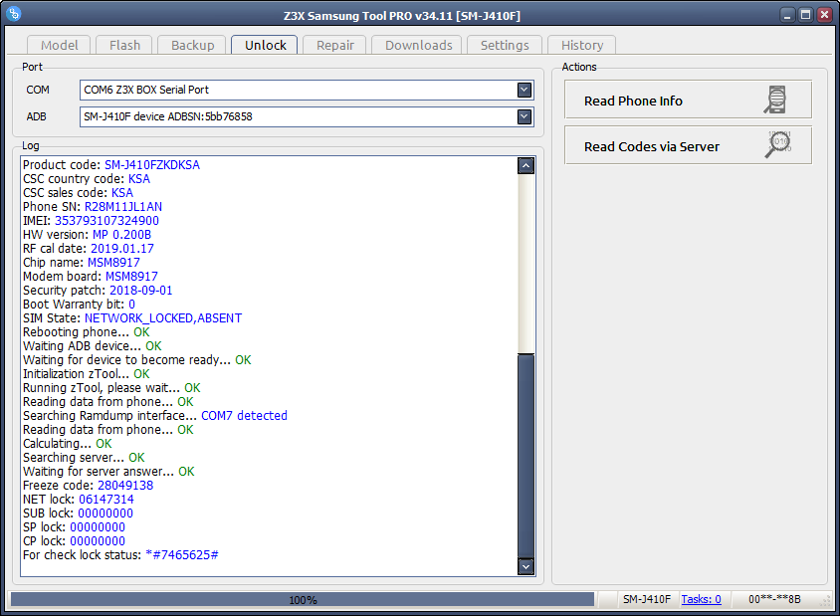Viewport: 840px width, 616px height.
Task: Click the Freeze code 28049138
Action: coord(125,486)
